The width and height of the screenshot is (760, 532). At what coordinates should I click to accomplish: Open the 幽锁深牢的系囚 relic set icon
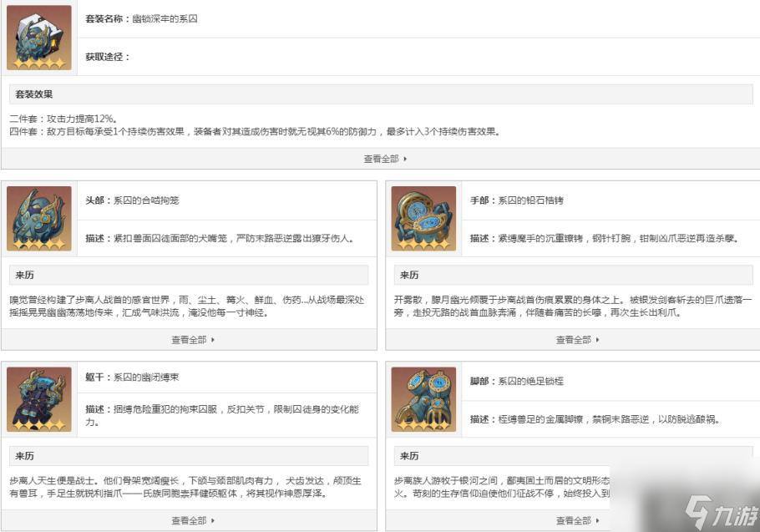(39, 38)
